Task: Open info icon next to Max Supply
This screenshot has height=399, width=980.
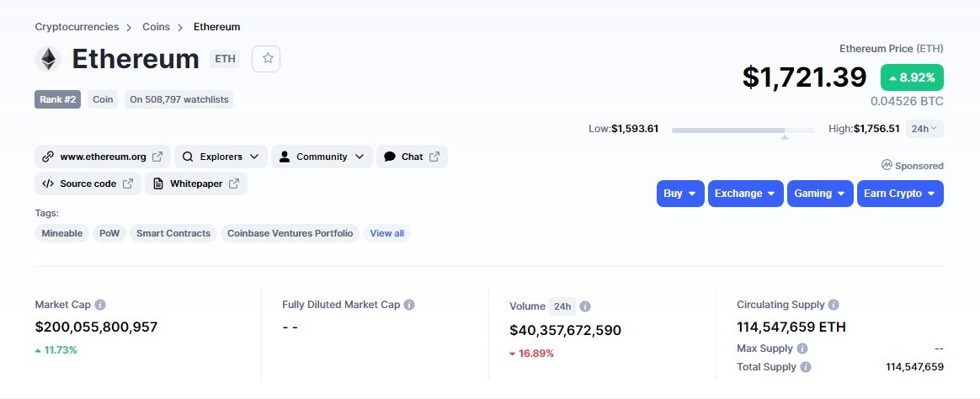Action: (802, 348)
